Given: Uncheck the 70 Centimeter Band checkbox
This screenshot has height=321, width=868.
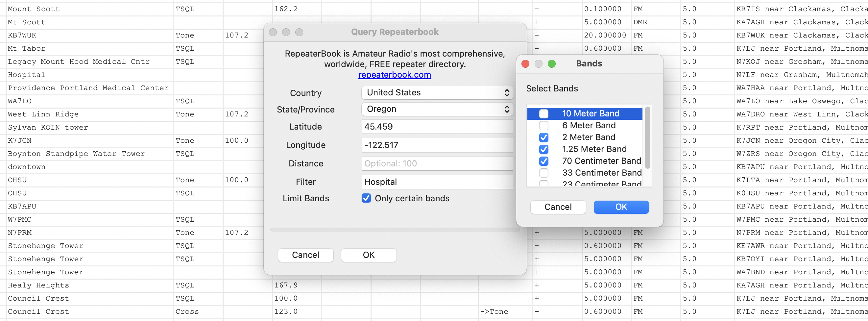Looking at the screenshot, I should click(543, 161).
